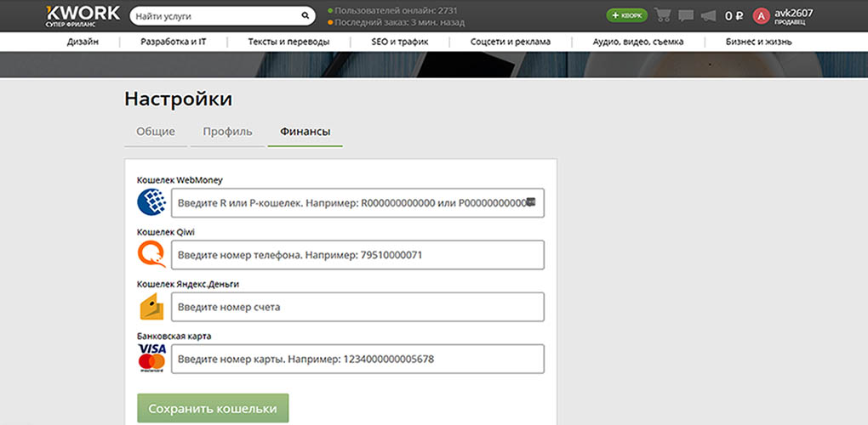Open SEO и трафик category
868x425 pixels.
tap(400, 42)
